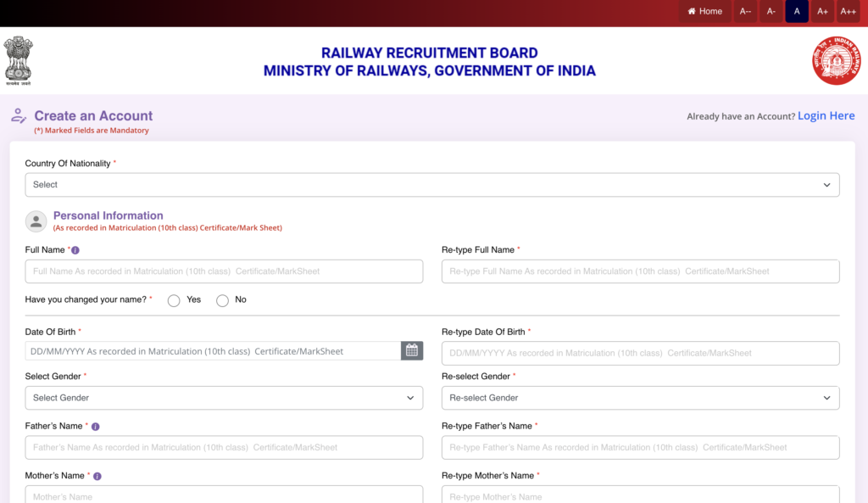Screen dimensions: 868x503
Task: Click the Mother's Name input field
Action: point(224,495)
